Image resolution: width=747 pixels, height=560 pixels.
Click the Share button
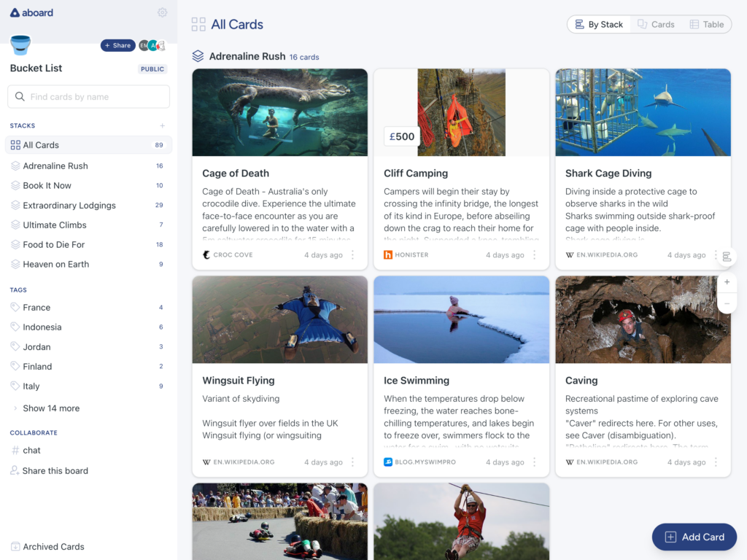(x=117, y=45)
